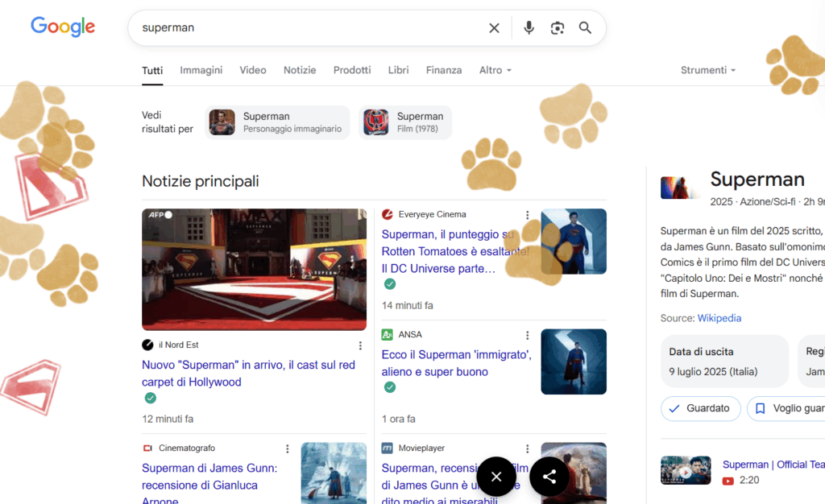This screenshot has width=825, height=504.
Task: Click the Cinematografo source icon
Action: pos(147,448)
